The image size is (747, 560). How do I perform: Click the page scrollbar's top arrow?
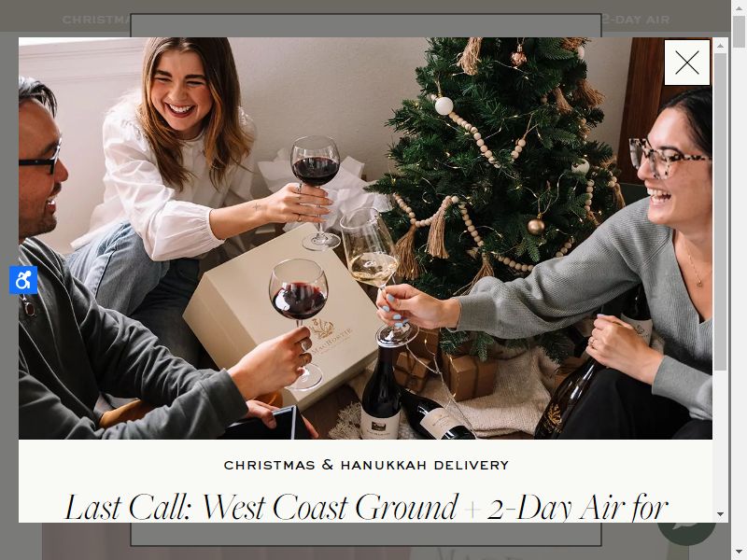(x=739, y=7)
